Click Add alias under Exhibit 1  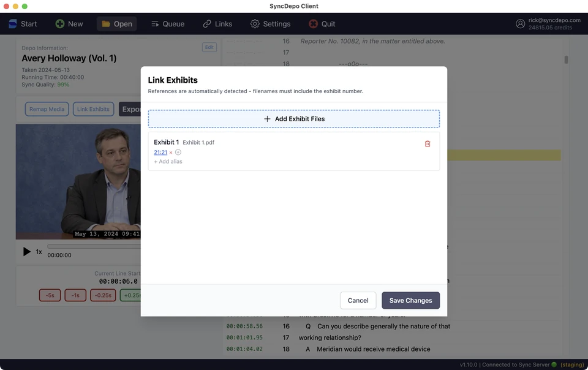tap(168, 162)
